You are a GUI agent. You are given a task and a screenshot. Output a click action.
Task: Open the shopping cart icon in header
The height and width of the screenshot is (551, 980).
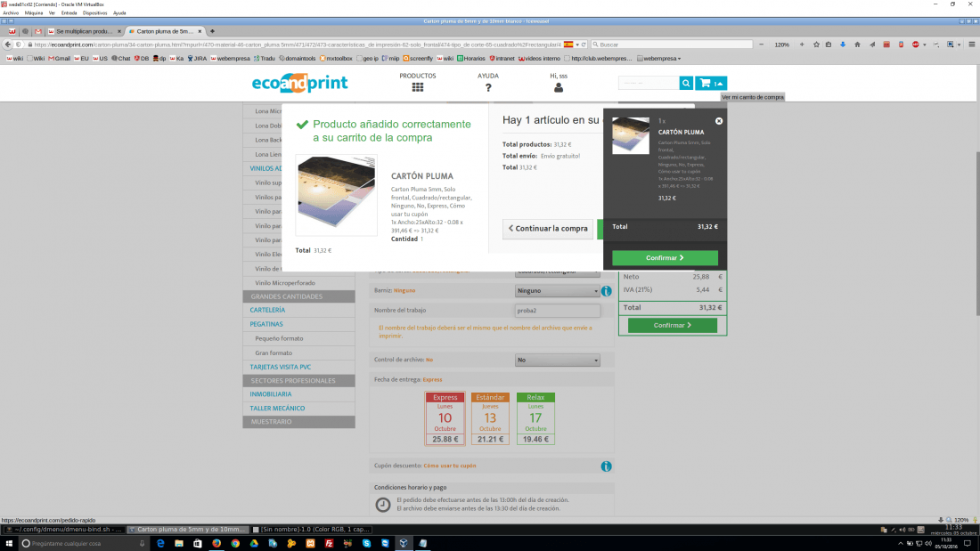[x=711, y=83]
